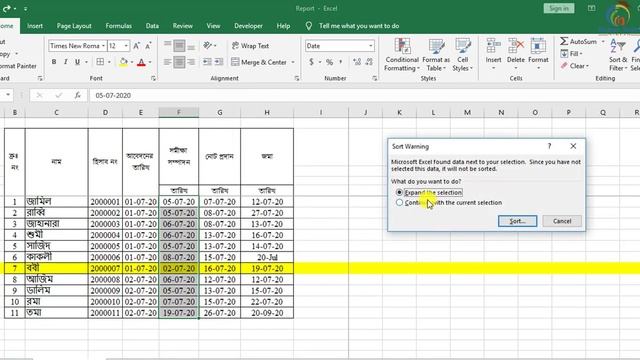Image resolution: width=640 pixels, height=360 pixels.
Task: Click Delete cells icon
Action: pyautogui.click(x=516, y=46)
